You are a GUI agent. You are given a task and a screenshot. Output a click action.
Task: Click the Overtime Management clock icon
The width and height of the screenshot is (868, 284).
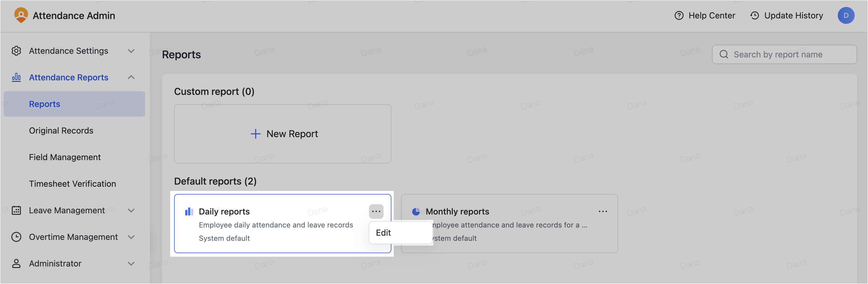[x=16, y=237]
